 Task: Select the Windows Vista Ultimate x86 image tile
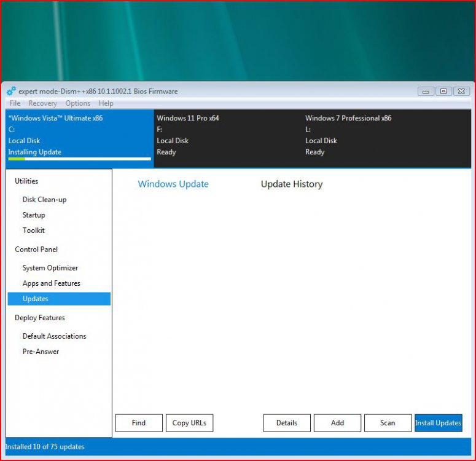click(x=80, y=138)
